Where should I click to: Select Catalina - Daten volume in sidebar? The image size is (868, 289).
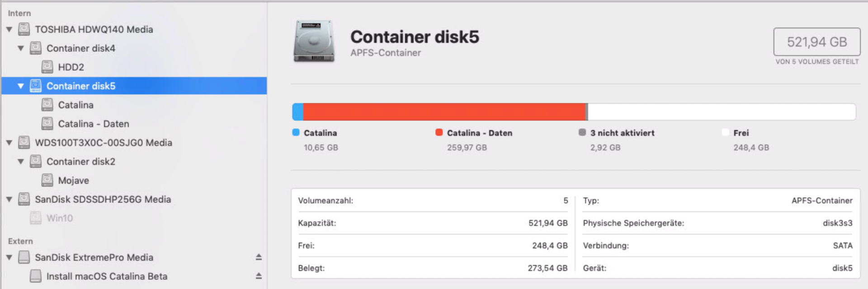click(93, 124)
